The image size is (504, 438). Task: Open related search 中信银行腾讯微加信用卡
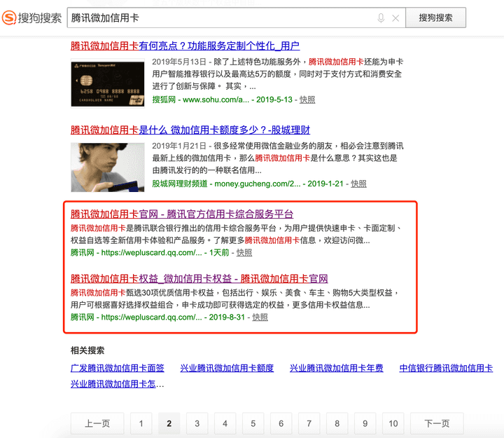[446, 368]
